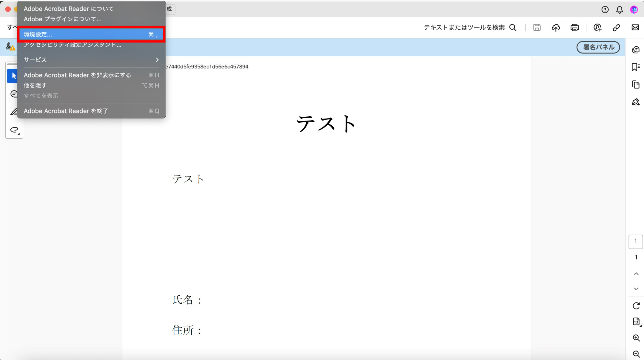This screenshot has width=644, height=360.
Task: Click the email envelope icon
Action: pyautogui.click(x=636, y=27)
